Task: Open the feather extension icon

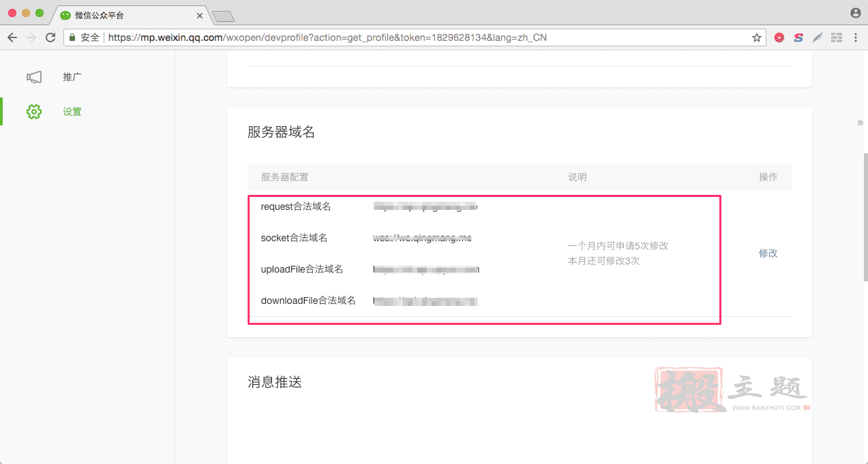Action: pyautogui.click(x=818, y=37)
